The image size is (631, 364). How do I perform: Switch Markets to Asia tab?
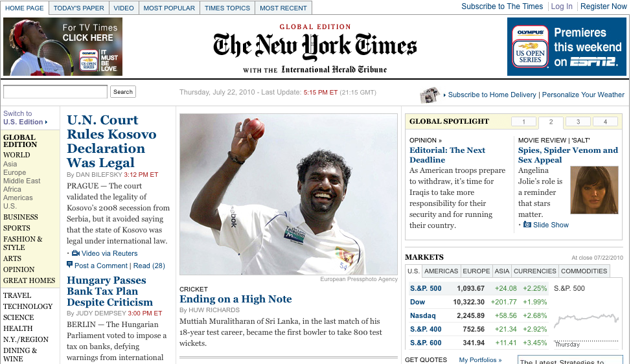(502, 271)
